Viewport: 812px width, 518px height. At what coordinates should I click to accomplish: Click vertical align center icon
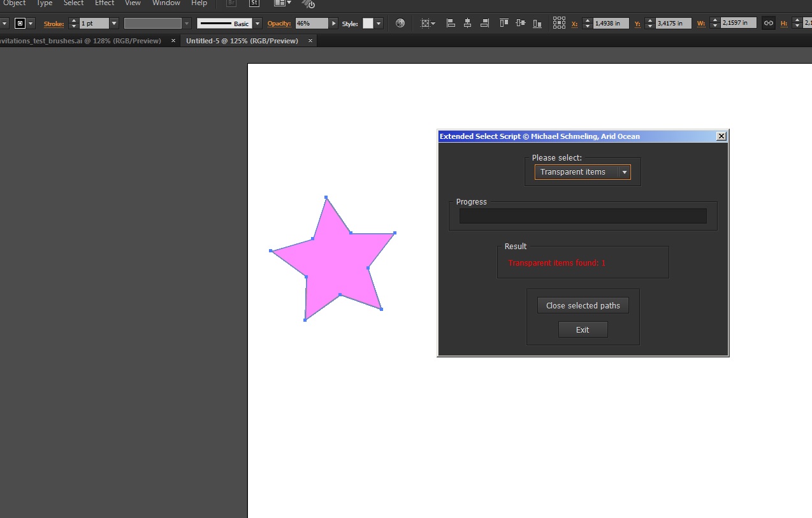pyautogui.click(x=521, y=24)
